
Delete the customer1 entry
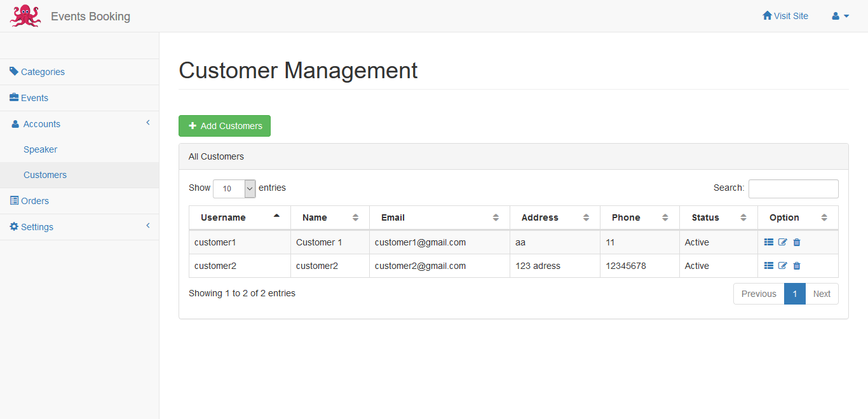click(x=797, y=242)
